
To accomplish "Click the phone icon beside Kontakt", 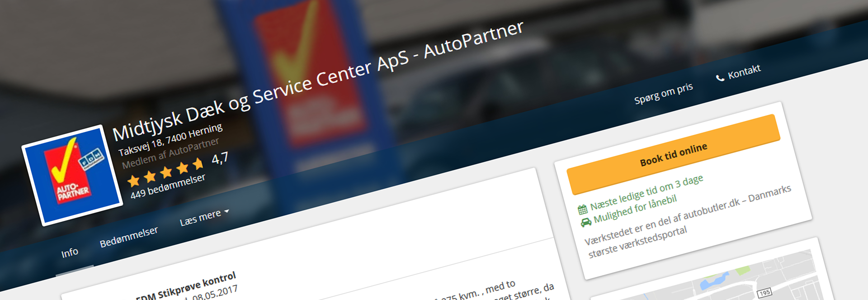I will 720,78.
